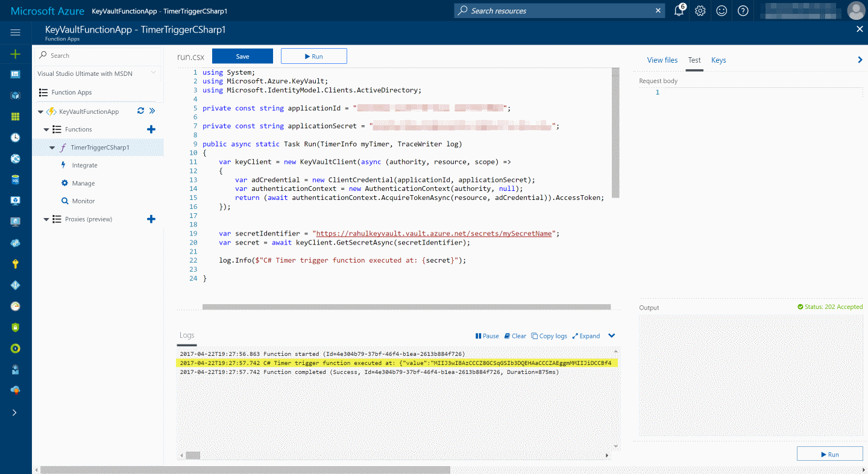Open the Recent clock icon in sidebar
The height and width of the screenshot is (474, 868).
point(16,137)
